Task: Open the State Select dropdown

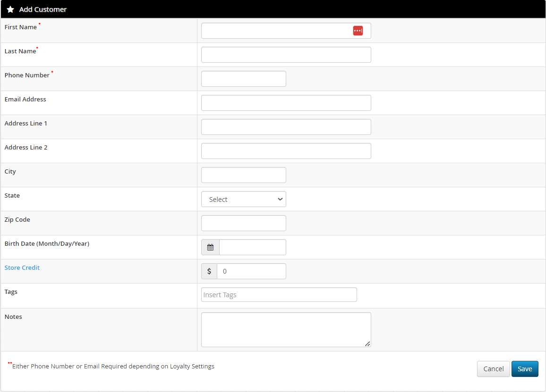Action: 244,200
